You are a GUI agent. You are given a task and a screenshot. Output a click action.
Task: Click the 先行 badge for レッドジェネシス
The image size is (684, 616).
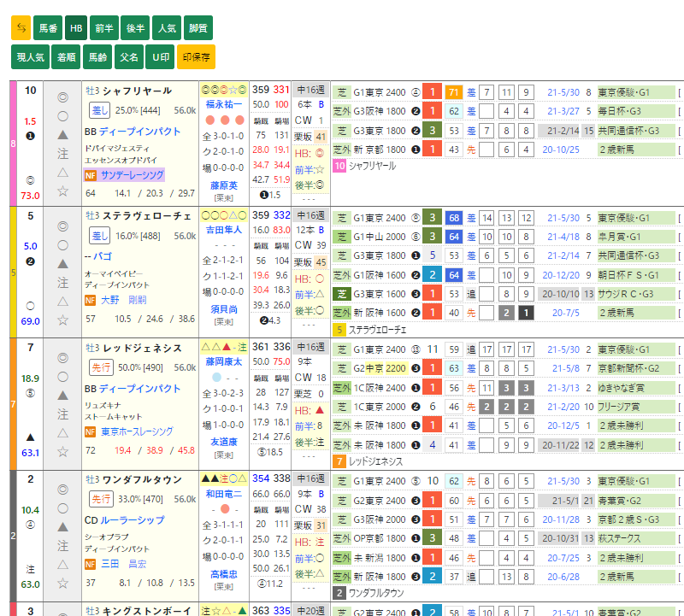tap(99, 367)
